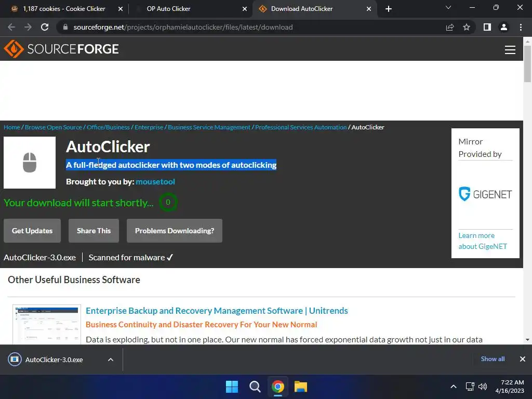This screenshot has height=399, width=532.
Task: Click the 'Business Continuity and Disaster Recovery' subtitle
Action: click(201, 325)
